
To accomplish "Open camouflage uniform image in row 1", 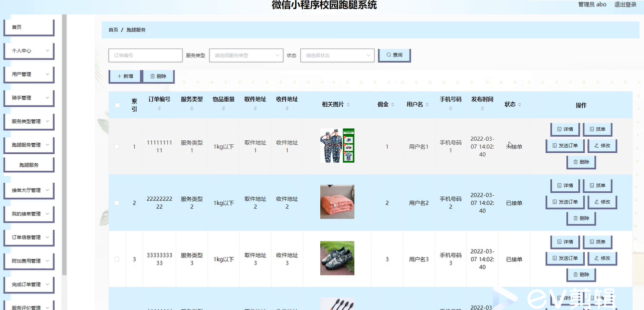I will [x=337, y=145].
